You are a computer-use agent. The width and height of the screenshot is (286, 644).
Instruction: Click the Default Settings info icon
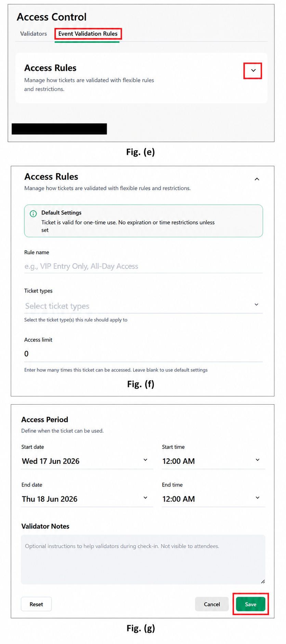point(33,214)
